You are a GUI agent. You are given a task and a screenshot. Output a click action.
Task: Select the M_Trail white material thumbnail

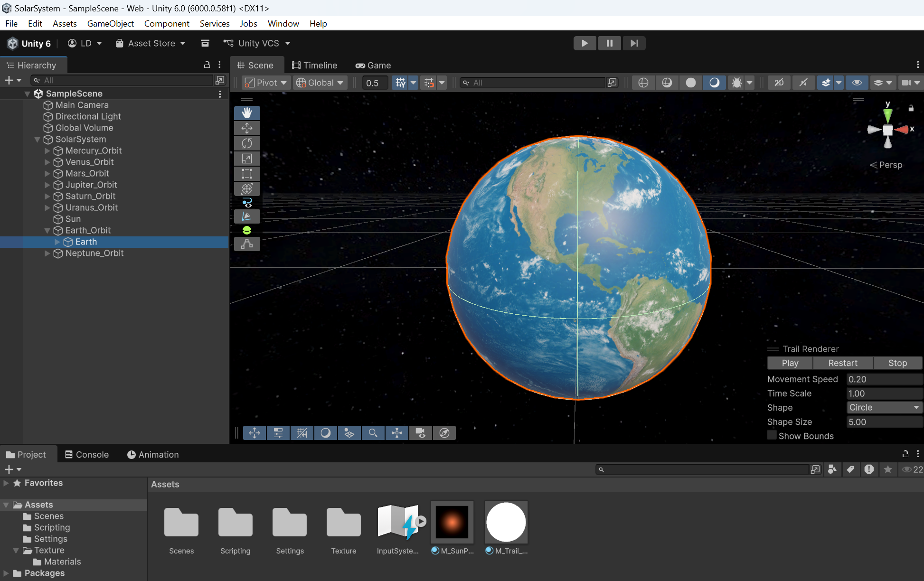[x=506, y=522]
